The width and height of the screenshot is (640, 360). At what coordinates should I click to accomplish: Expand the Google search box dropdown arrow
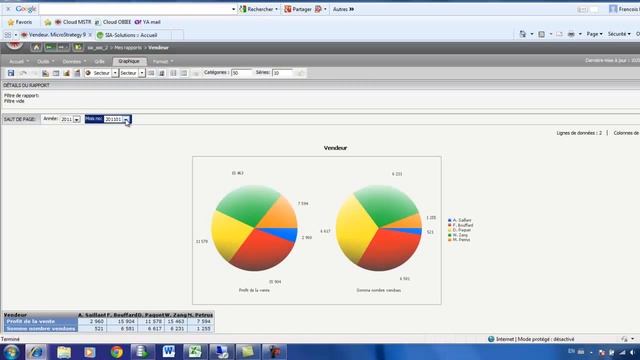point(233,9)
